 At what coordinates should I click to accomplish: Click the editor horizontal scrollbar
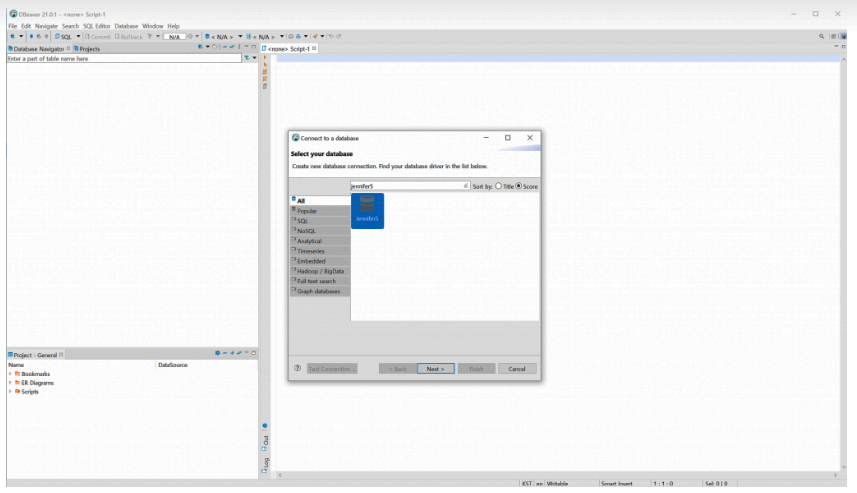pyautogui.click(x=557, y=476)
